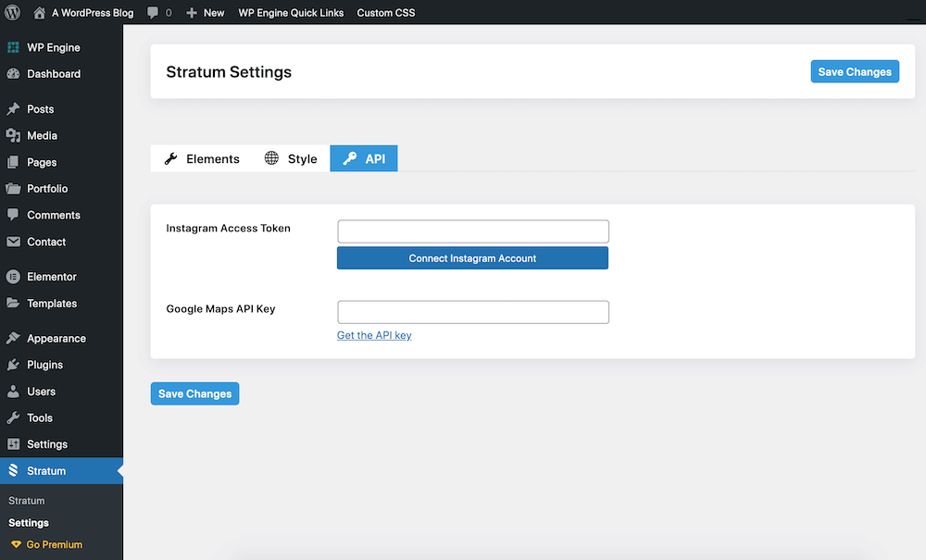This screenshot has height=560, width=926.
Task: Switch to the Style tab
Action: point(291,159)
